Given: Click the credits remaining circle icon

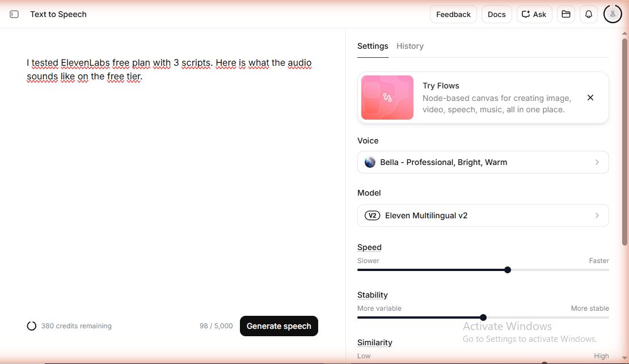Looking at the screenshot, I should pos(32,326).
